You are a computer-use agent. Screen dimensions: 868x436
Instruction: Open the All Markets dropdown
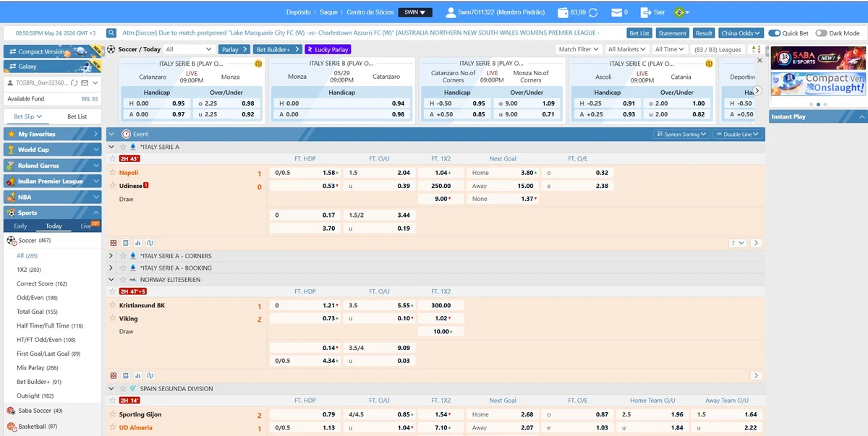click(x=626, y=49)
